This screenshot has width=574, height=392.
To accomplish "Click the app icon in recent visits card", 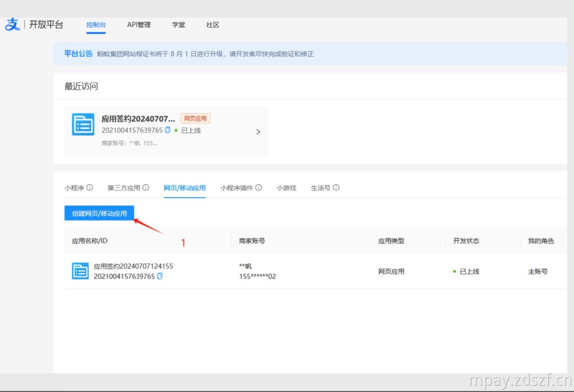I will (x=83, y=124).
